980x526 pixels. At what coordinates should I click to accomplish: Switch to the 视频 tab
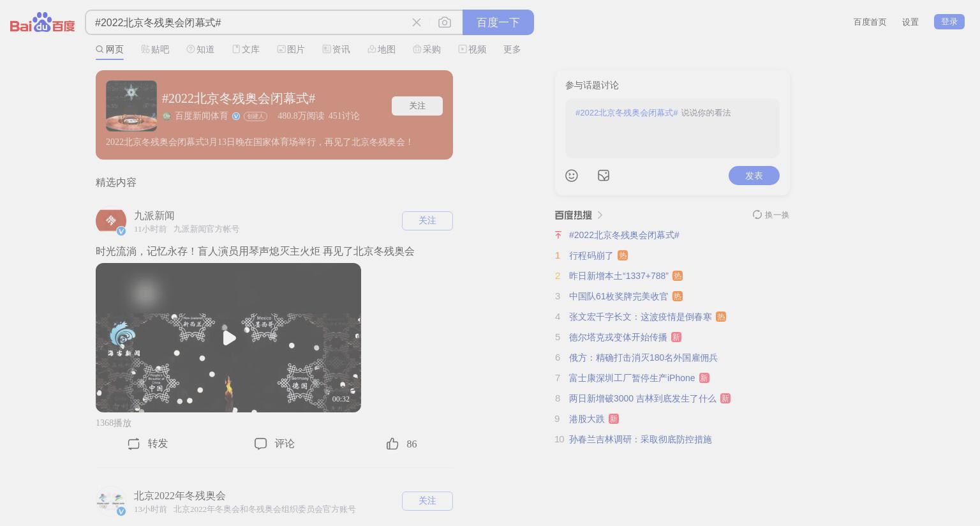pos(472,49)
